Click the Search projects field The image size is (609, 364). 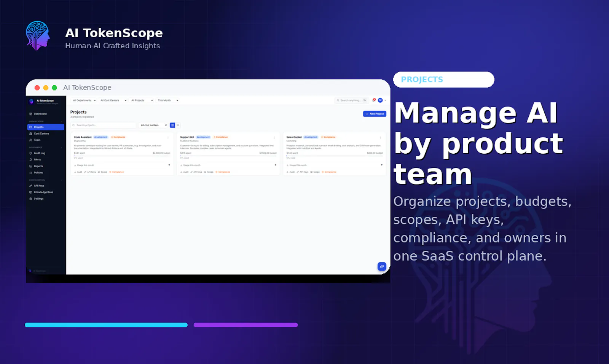click(x=104, y=125)
